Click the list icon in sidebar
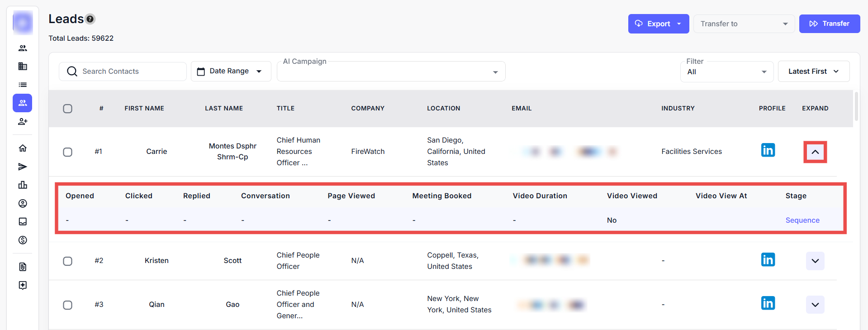This screenshot has width=868, height=330. 23,85
